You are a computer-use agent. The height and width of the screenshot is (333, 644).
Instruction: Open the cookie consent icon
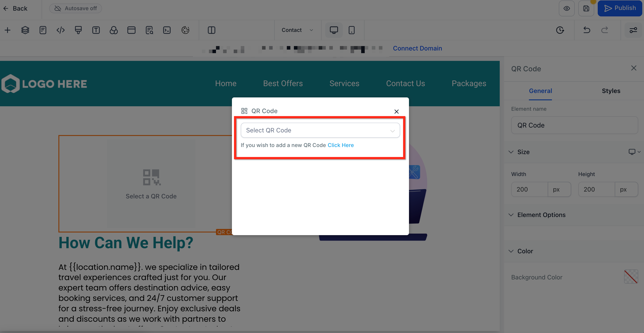pos(185,30)
